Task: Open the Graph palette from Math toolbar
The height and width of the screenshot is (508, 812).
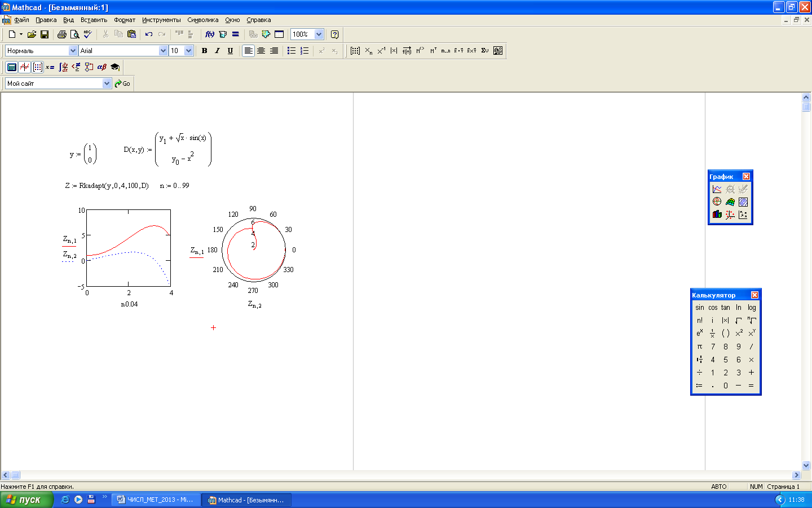Action: click(24, 67)
